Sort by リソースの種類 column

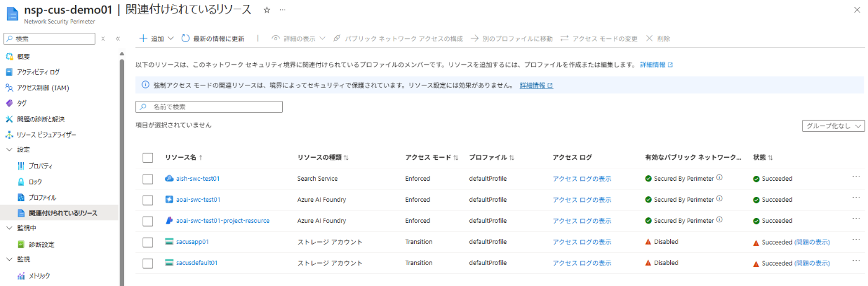pyautogui.click(x=322, y=157)
